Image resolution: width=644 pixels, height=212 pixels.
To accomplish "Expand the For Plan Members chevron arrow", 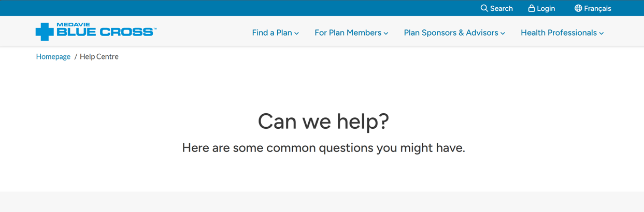I will (386, 34).
